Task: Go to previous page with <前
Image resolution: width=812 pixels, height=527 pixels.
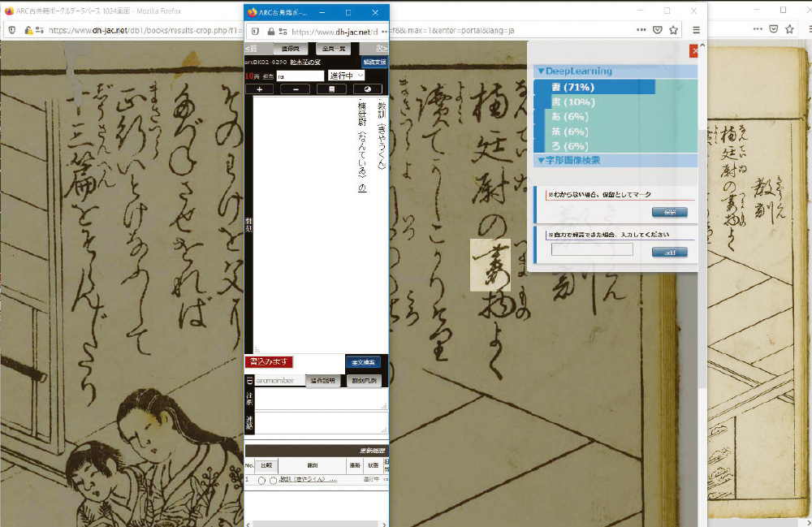Action: click(x=251, y=49)
